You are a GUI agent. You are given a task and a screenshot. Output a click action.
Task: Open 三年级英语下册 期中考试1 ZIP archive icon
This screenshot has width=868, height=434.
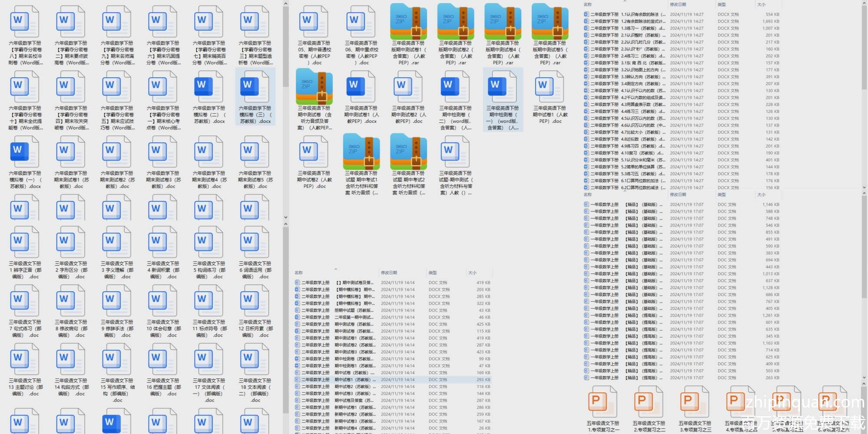pos(361,153)
